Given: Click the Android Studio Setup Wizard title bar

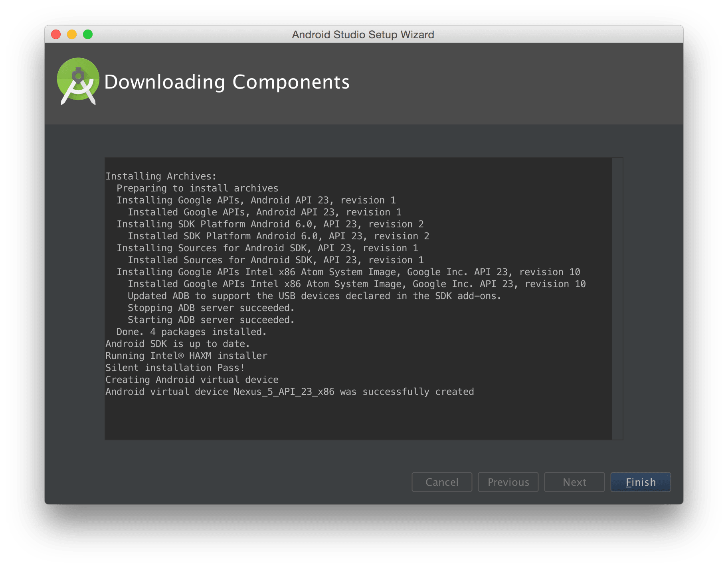Looking at the screenshot, I should point(362,35).
